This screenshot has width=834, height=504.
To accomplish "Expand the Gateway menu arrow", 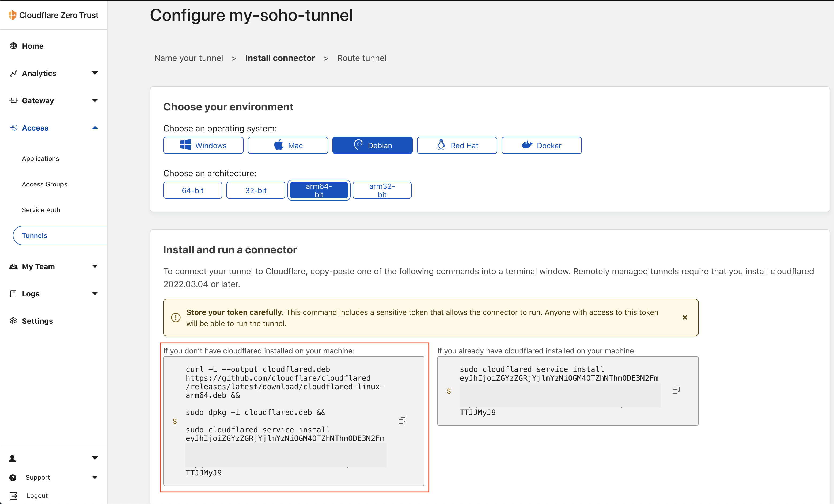I will tap(95, 100).
